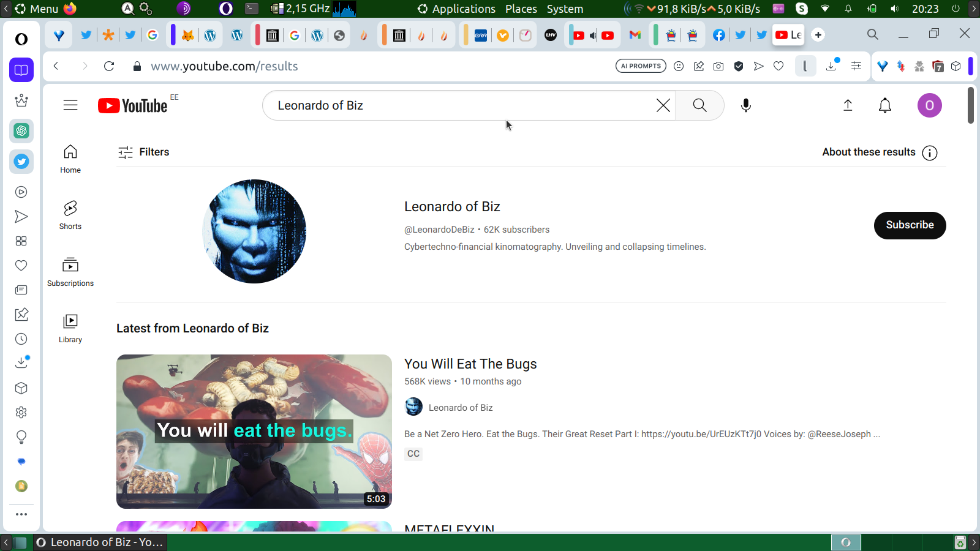Open the You Will Eat The Bugs title
The height and width of the screenshot is (551, 980).
point(470,364)
